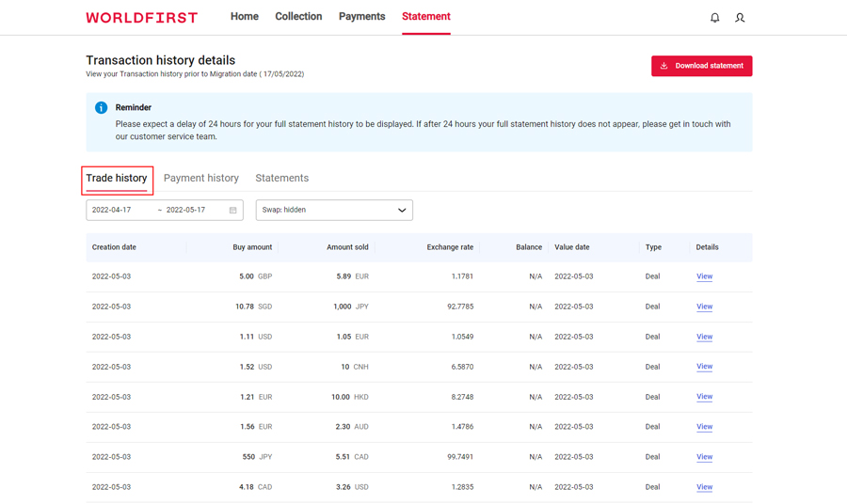View details of the 550 JPY deal
The image size is (847, 504).
coord(704,457)
